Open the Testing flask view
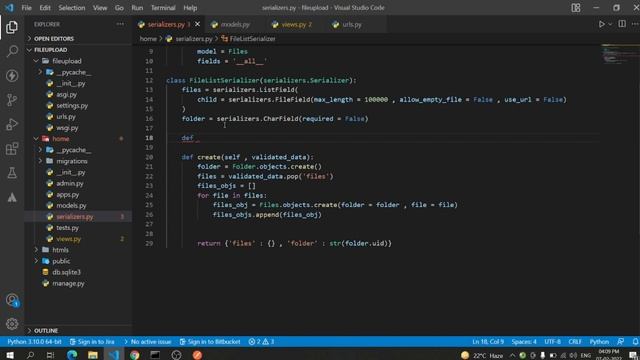 coord(12,173)
